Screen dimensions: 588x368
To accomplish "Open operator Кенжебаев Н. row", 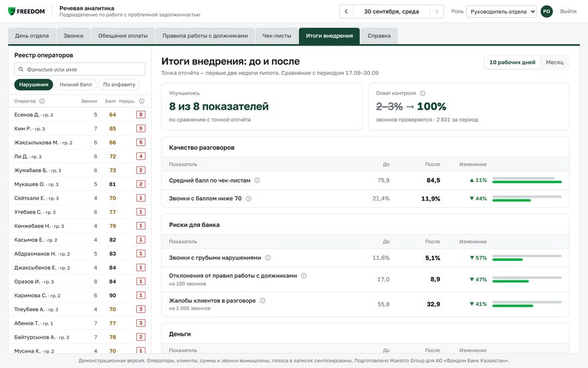I will (x=80, y=225).
